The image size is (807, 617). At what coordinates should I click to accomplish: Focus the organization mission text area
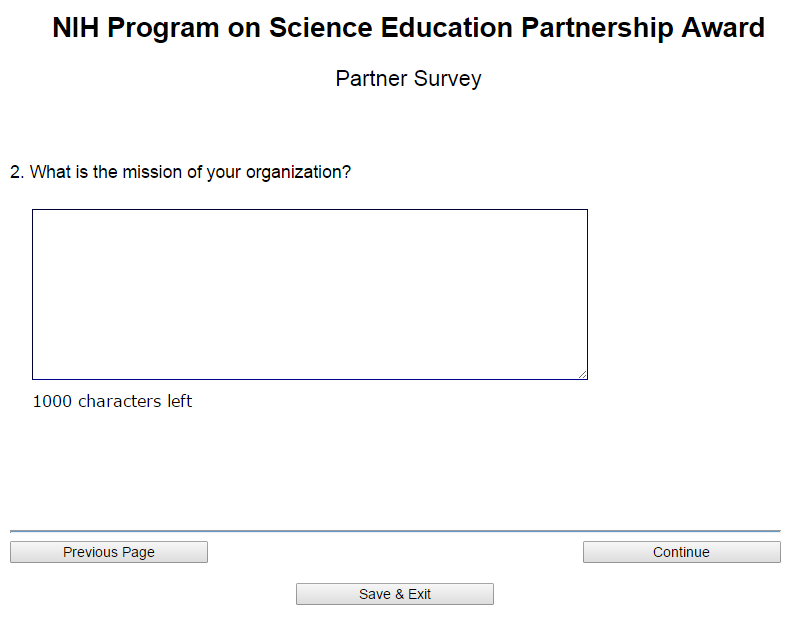point(309,294)
